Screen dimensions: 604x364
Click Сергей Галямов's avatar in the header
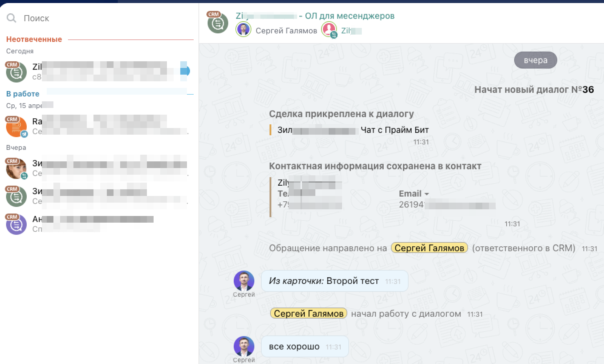coord(243,30)
